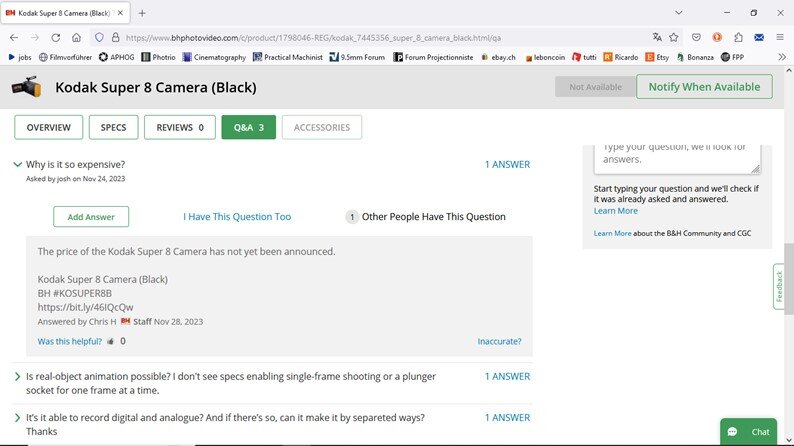The width and height of the screenshot is (794, 446).
Task: Click the Kodak camera product thumbnail
Action: (x=26, y=87)
